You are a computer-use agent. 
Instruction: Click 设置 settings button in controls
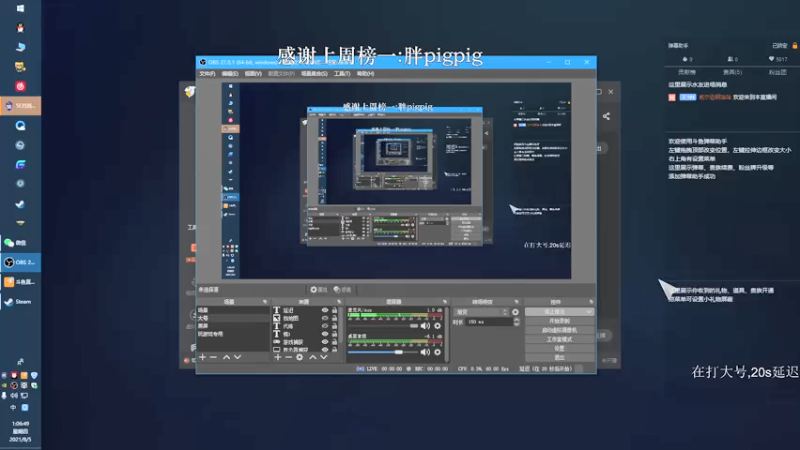[x=559, y=348]
